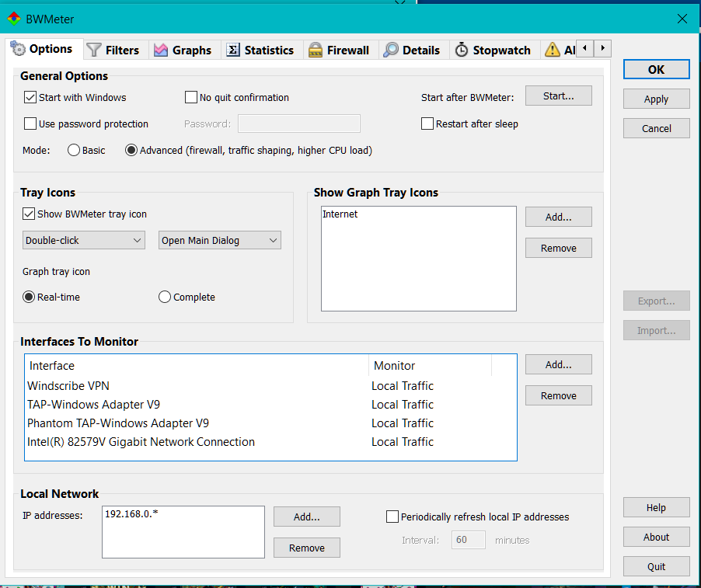Click the Options tab gear icon
The height and width of the screenshot is (588, 701).
[19, 48]
